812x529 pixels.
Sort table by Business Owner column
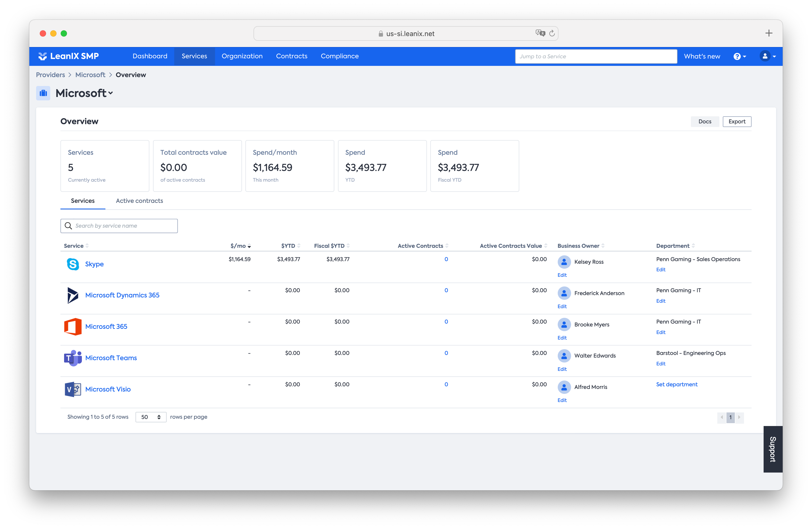click(581, 246)
